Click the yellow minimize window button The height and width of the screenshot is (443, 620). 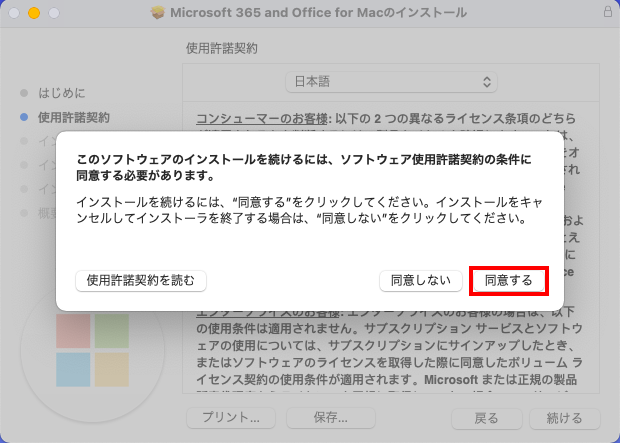click(x=34, y=13)
